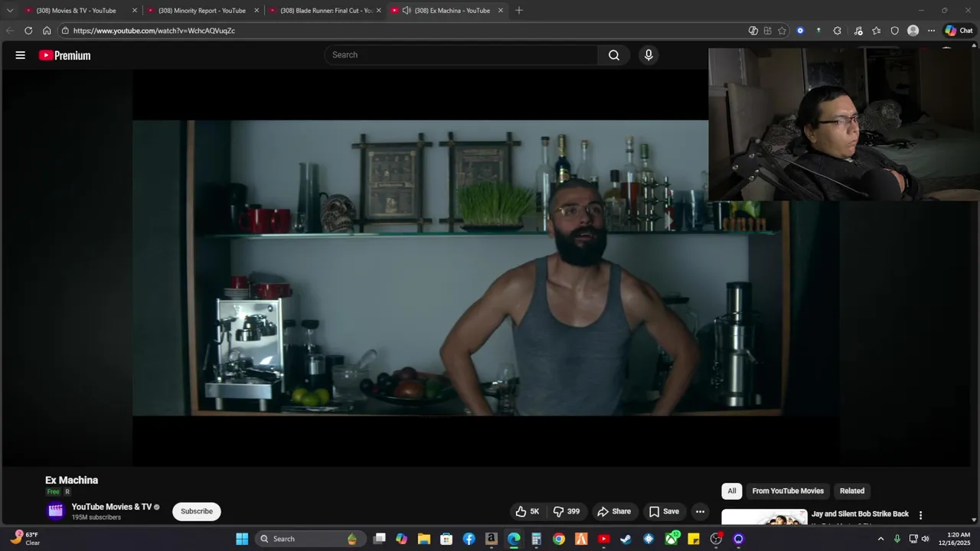
Task: Open taskbar volume speaker control
Action: coord(926,539)
